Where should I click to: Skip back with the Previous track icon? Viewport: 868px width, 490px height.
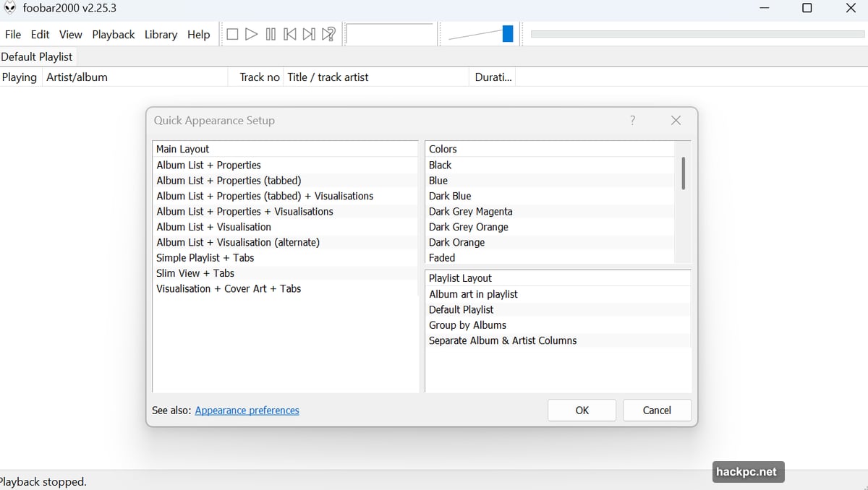click(289, 33)
